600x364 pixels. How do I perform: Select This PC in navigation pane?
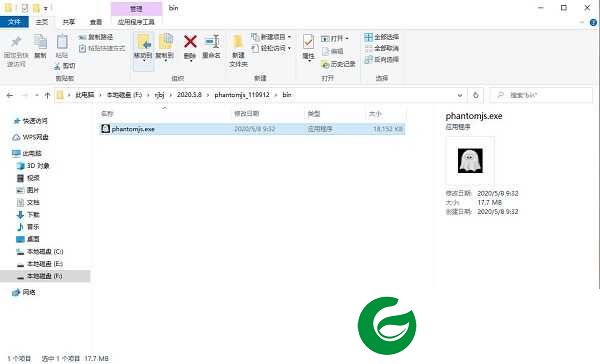click(27, 153)
